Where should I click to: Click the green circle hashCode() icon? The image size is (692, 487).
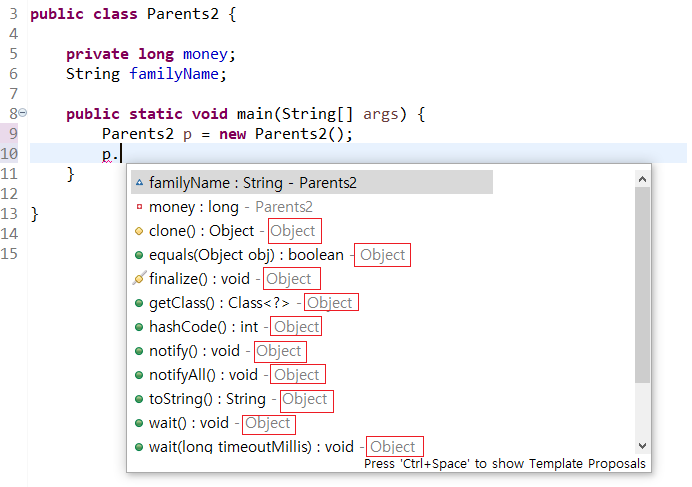pos(139,327)
